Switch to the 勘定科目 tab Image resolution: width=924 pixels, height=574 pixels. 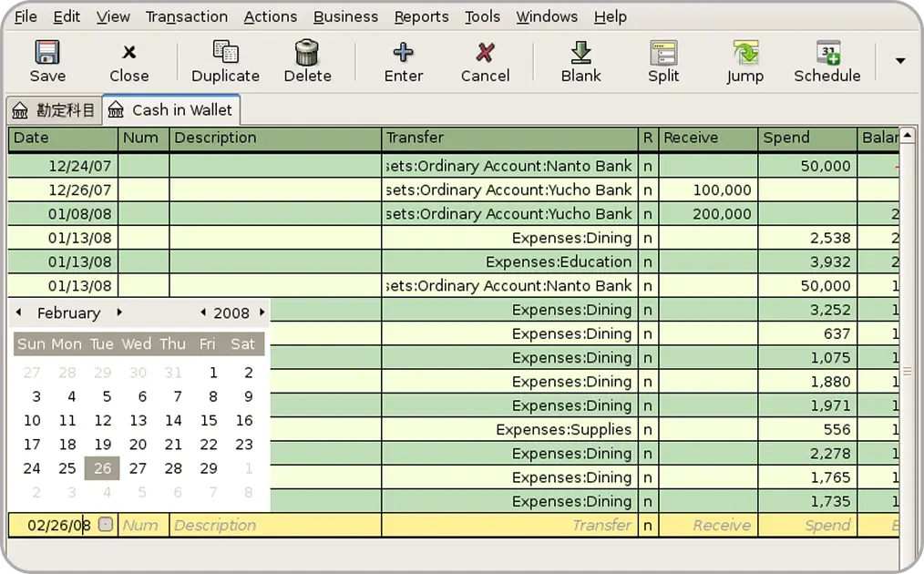(53, 109)
